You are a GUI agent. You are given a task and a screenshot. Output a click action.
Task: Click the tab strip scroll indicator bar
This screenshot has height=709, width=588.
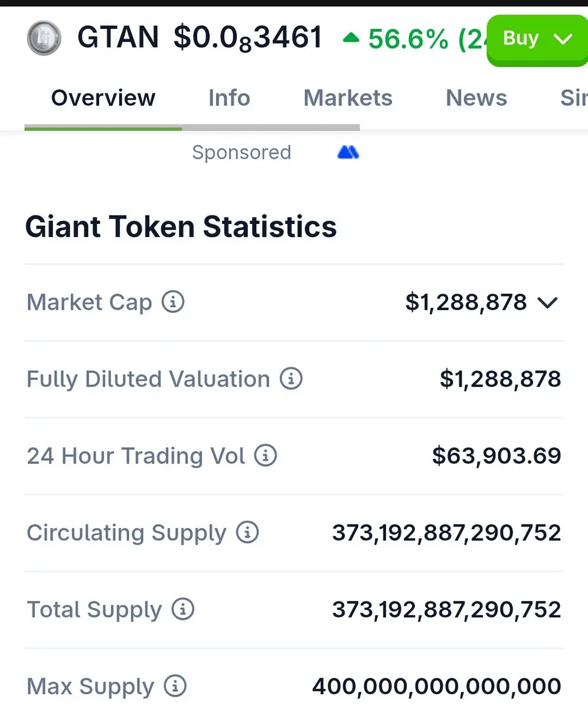tap(192, 127)
